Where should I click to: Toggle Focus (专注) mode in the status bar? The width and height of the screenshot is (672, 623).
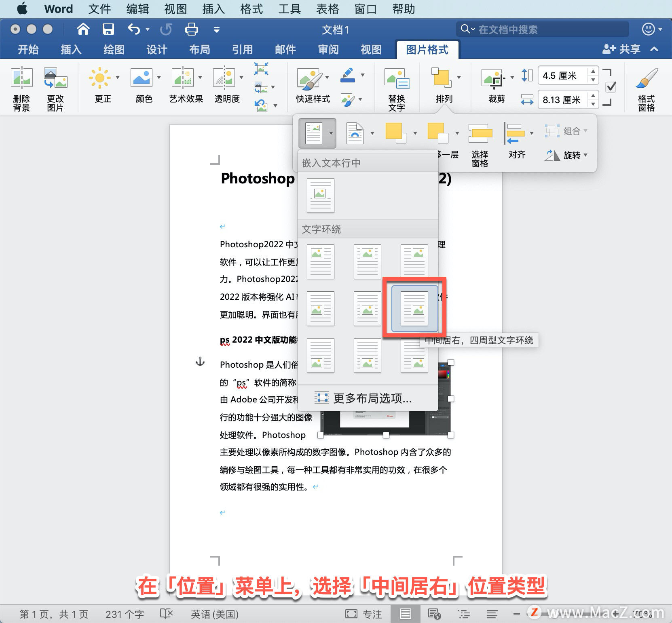point(363,614)
